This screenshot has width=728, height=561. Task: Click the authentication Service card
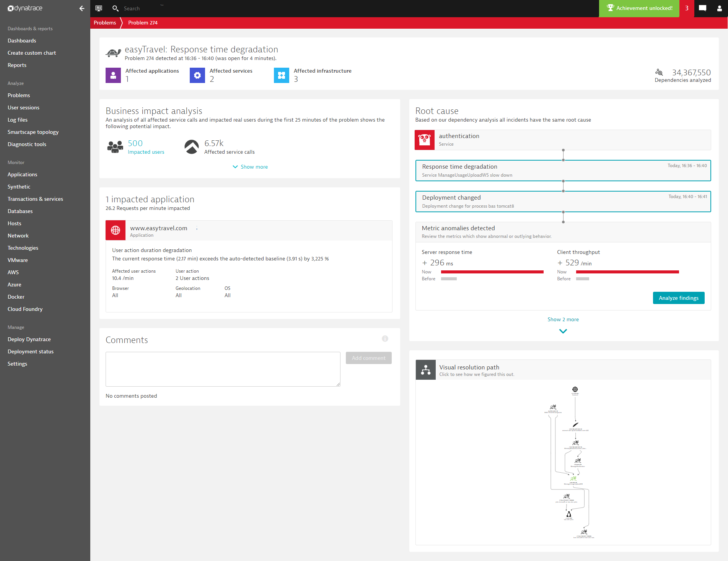pyautogui.click(x=563, y=140)
